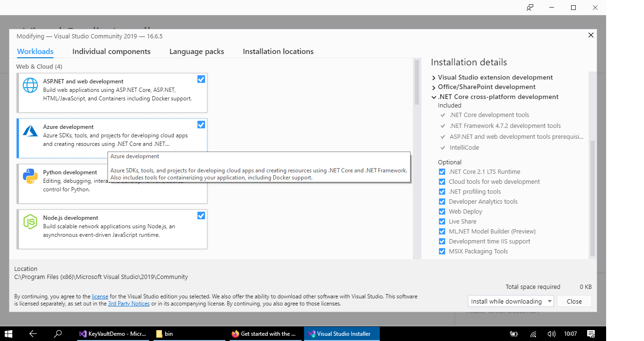Switch to Individual components tab

[x=111, y=52]
